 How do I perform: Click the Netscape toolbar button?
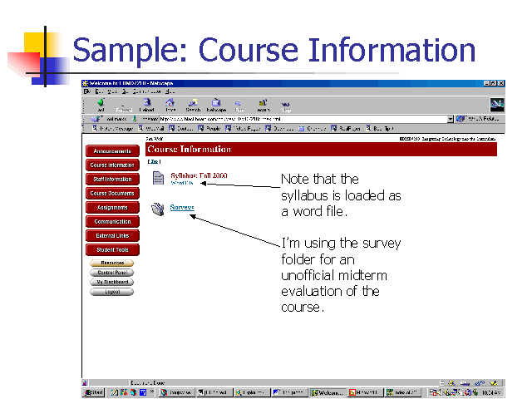click(216, 106)
